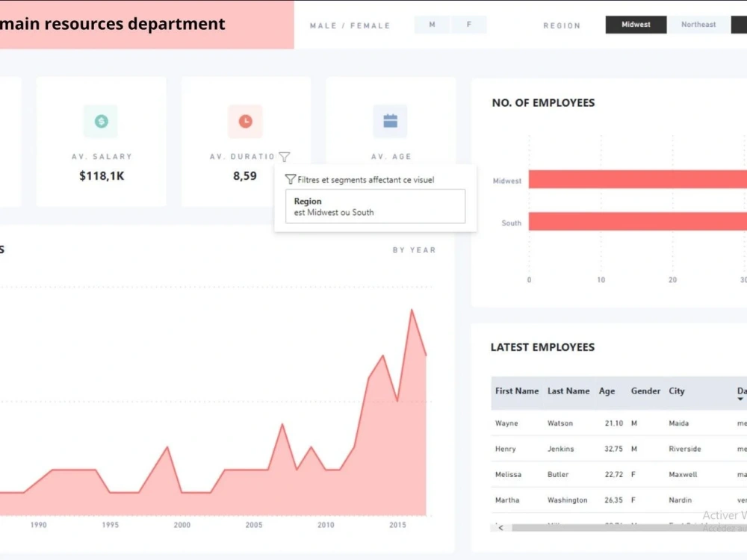Click the $118,1K salary value
This screenshot has width=747, height=560.
(101, 176)
